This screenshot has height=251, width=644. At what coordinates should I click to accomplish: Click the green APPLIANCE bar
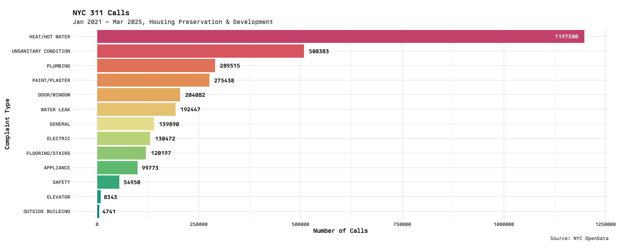click(117, 167)
